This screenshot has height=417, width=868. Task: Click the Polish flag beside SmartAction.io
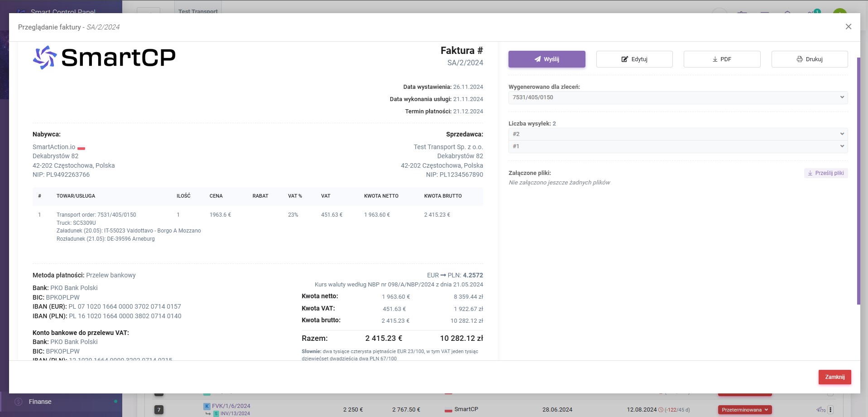pyautogui.click(x=81, y=148)
